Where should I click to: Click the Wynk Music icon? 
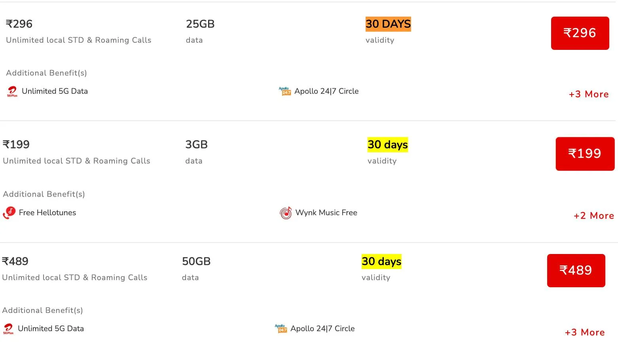(x=286, y=213)
